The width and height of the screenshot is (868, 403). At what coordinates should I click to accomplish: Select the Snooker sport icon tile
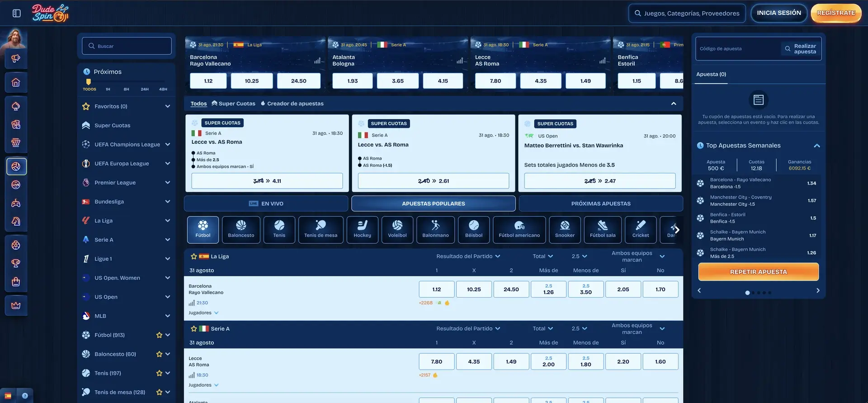[565, 230]
